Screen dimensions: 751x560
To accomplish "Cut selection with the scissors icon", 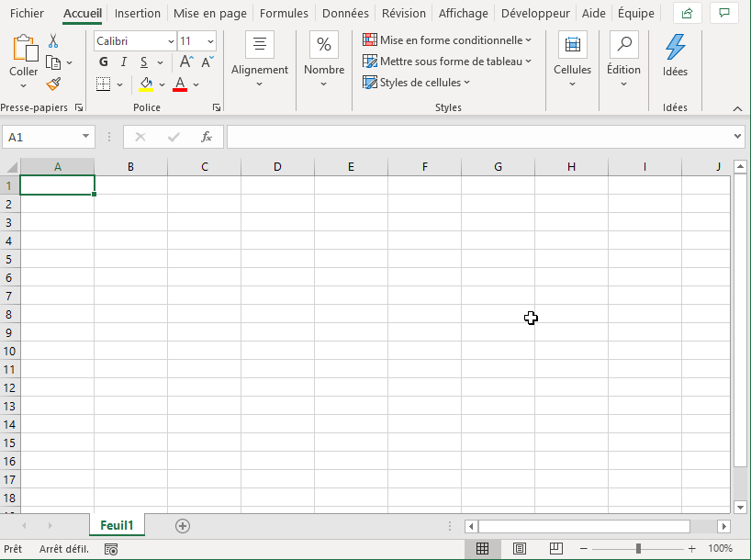I will [53, 41].
